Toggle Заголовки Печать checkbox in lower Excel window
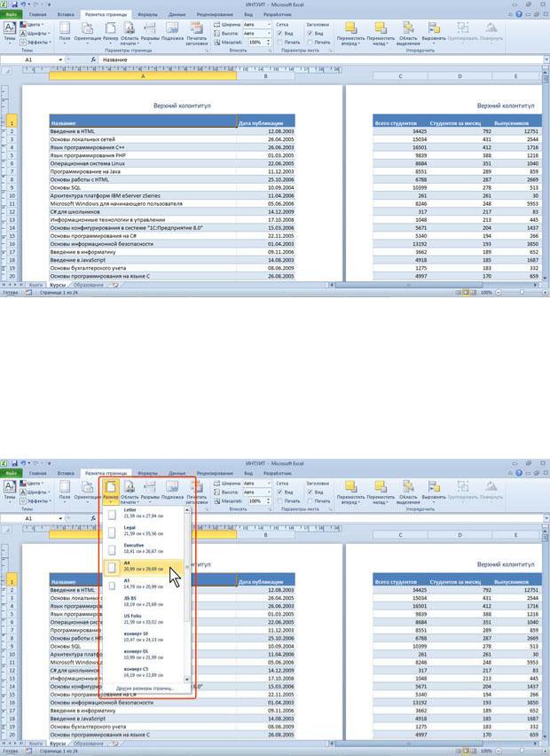The height and width of the screenshot is (756, 550). click(310, 500)
